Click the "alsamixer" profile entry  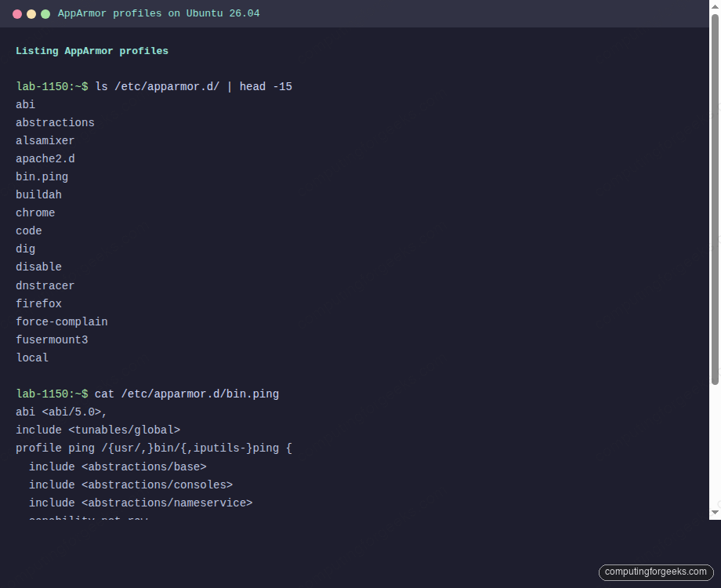(x=45, y=140)
